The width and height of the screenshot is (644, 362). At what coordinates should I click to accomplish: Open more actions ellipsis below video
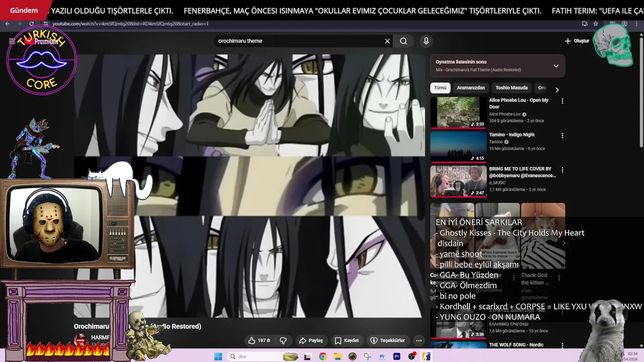click(x=419, y=340)
